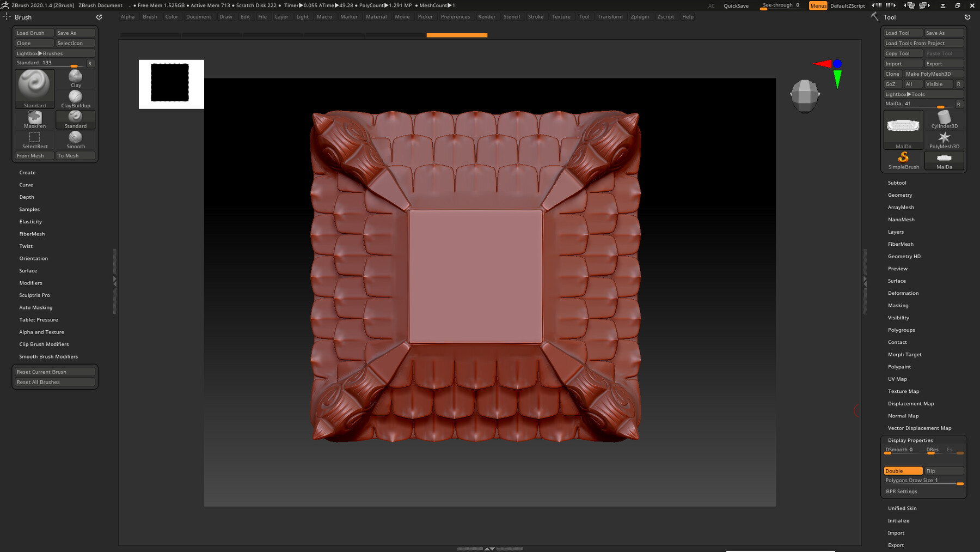Click the QuickSave button
The height and width of the screenshot is (552, 980).
click(x=736, y=6)
